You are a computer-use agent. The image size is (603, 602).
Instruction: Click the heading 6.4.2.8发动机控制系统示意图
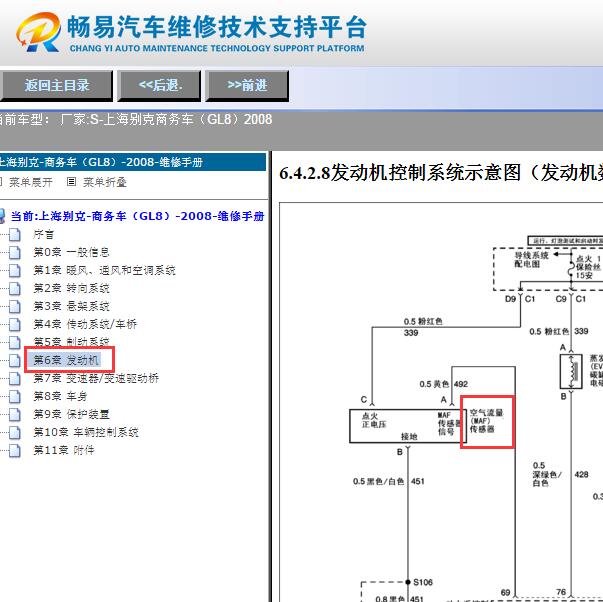pyautogui.click(x=441, y=172)
